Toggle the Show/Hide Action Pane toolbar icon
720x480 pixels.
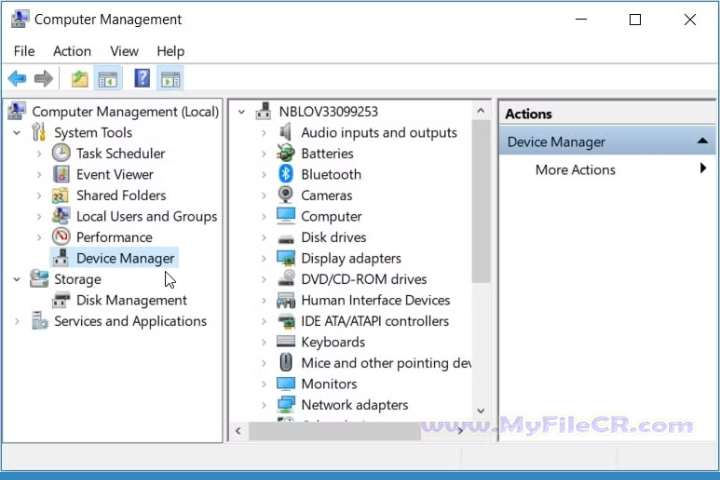170,79
